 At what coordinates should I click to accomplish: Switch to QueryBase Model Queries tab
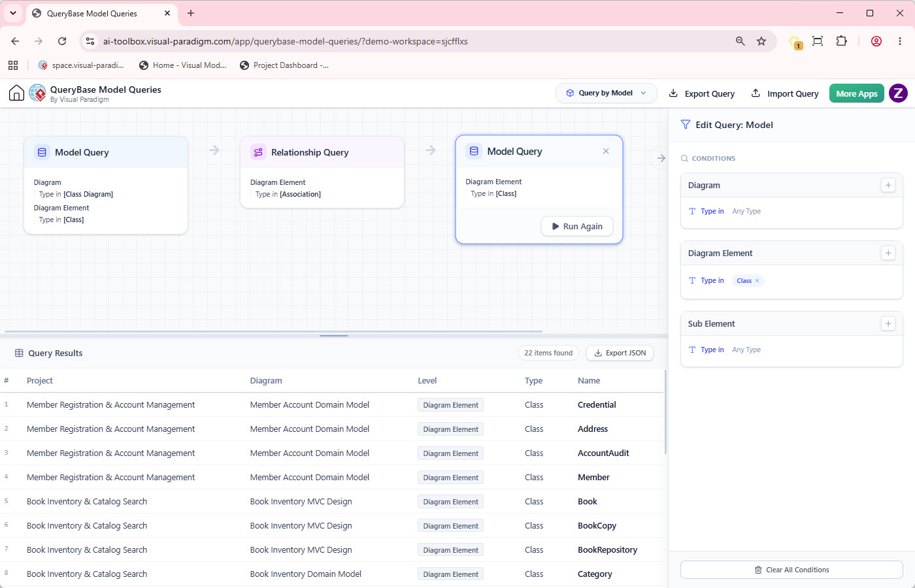[x=101, y=13]
